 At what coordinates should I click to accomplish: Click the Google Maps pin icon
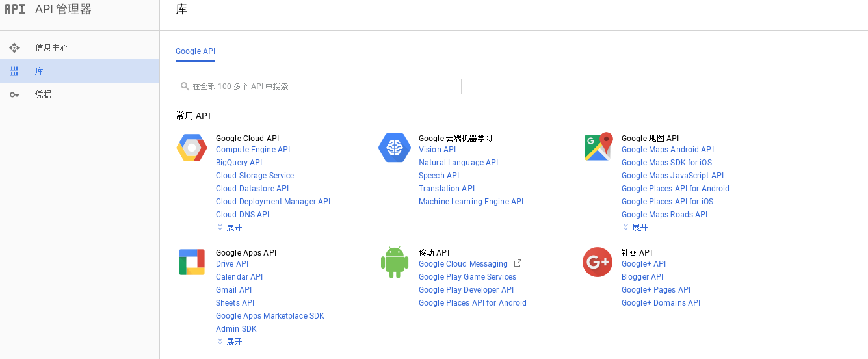click(598, 147)
